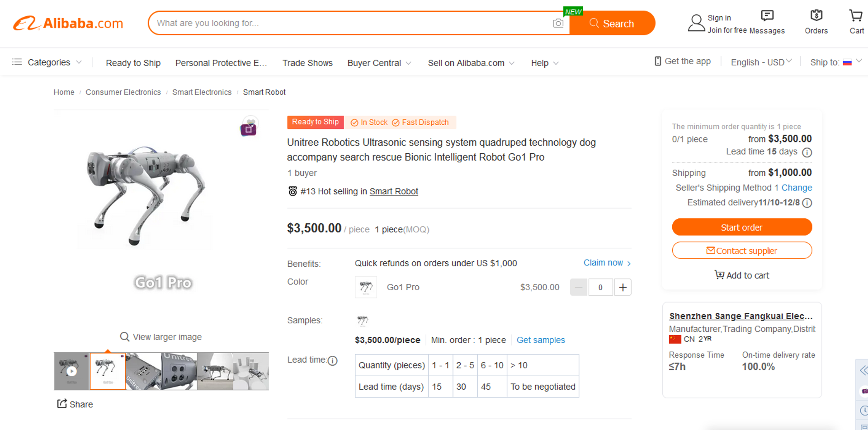Screen dimensions: 868x430
Task: Go to Consumer Electronics breadcrumb
Action: 123,92
